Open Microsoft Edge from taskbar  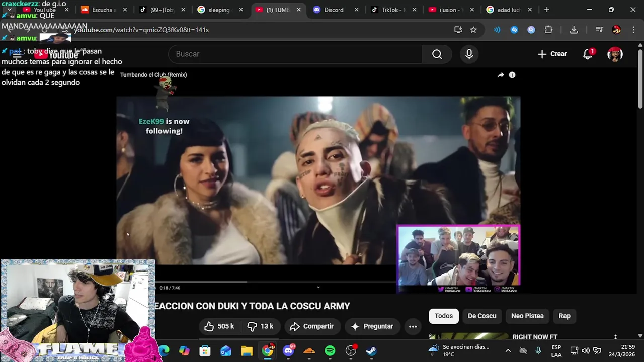(x=164, y=350)
